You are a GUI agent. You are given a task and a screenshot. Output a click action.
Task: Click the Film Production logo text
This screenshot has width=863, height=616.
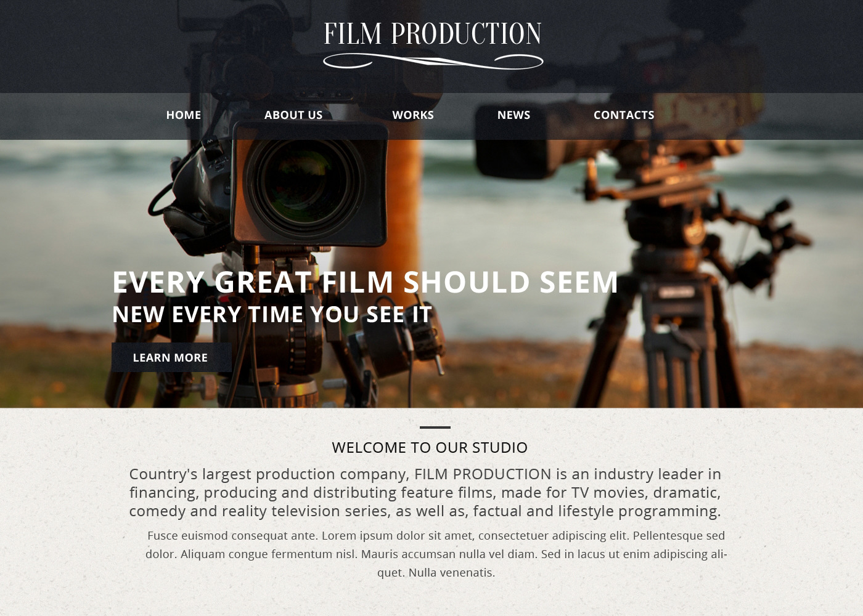pos(433,34)
